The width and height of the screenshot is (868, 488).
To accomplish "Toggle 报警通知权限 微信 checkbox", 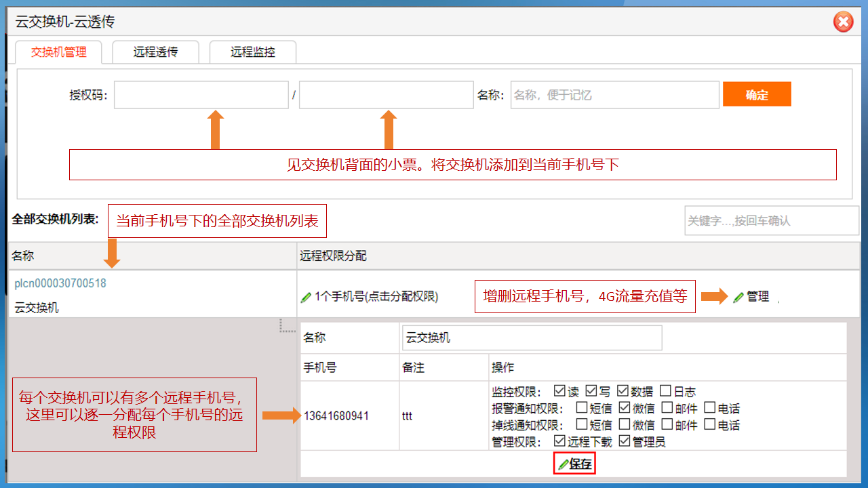I will 624,408.
